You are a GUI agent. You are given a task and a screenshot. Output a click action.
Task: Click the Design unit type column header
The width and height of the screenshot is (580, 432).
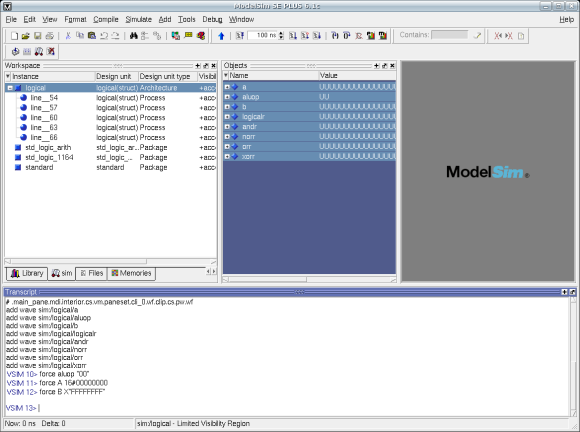tap(168, 77)
